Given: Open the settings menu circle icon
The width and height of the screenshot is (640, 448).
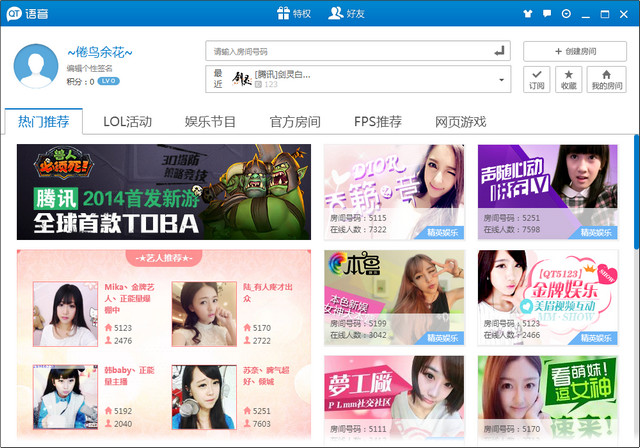Looking at the screenshot, I should [x=566, y=13].
